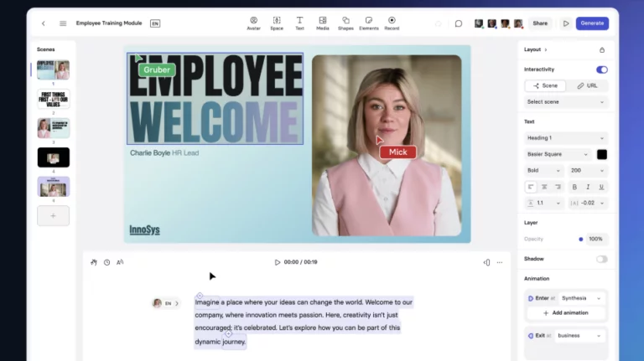Click the script timing clock icon
The width and height of the screenshot is (644, 361).
click(x=106, y=262)
